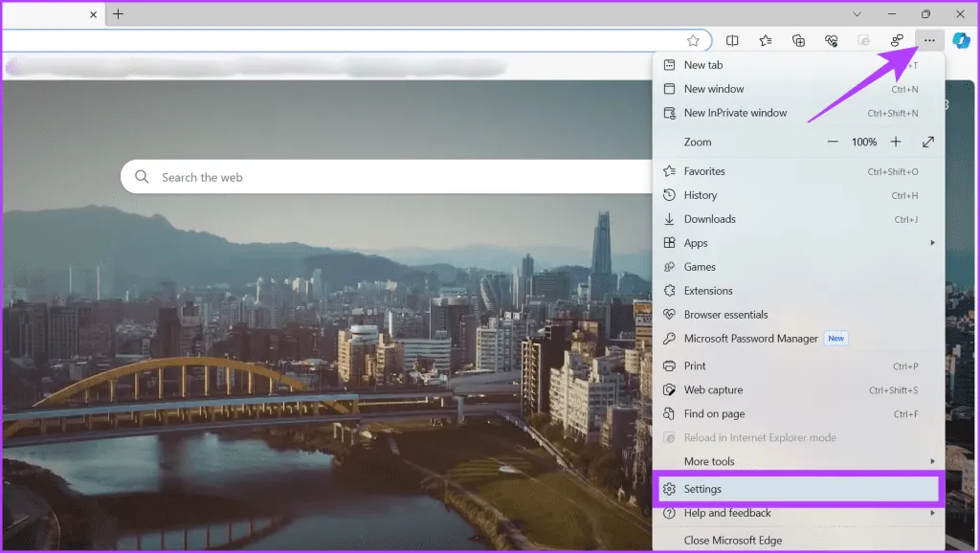Image resolution: width=980 pixels, height=553 pixels.
Task: Open a new tab with plus button
Action: point(119,14)
